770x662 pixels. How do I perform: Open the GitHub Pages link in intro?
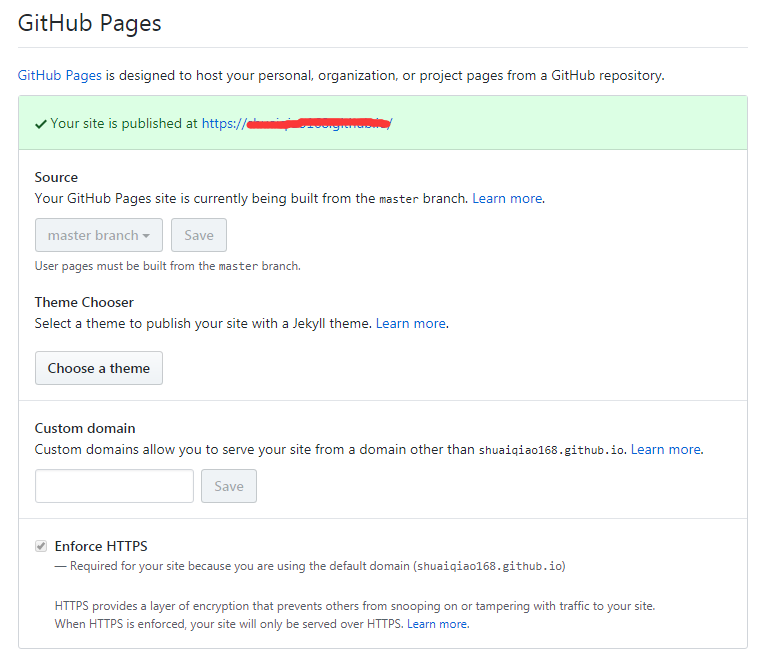[x=60, y=76]
